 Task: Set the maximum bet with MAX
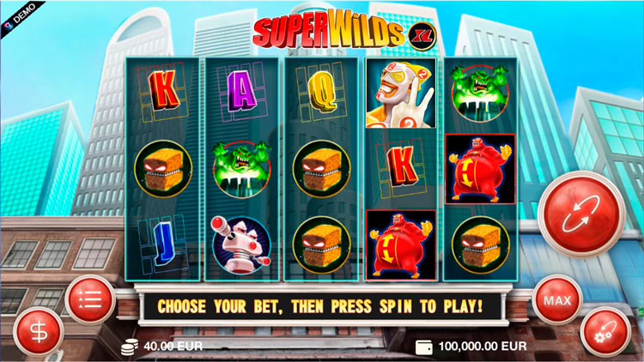557,300
